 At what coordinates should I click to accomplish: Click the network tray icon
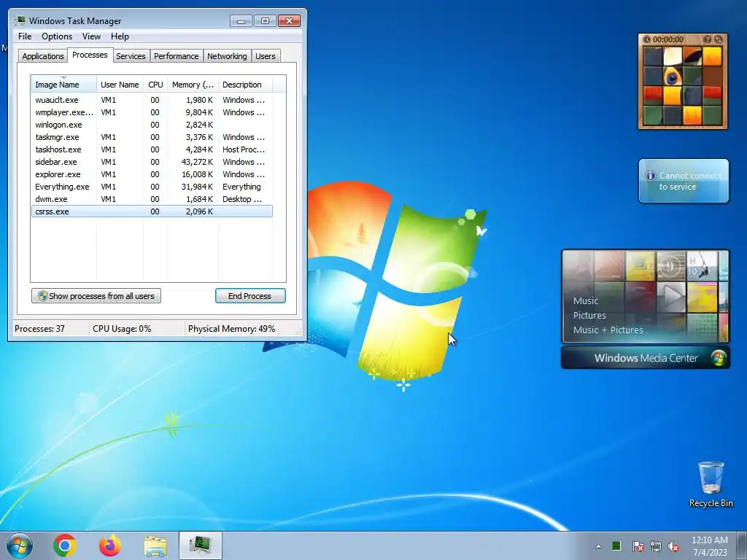click(x=656, y=546)
